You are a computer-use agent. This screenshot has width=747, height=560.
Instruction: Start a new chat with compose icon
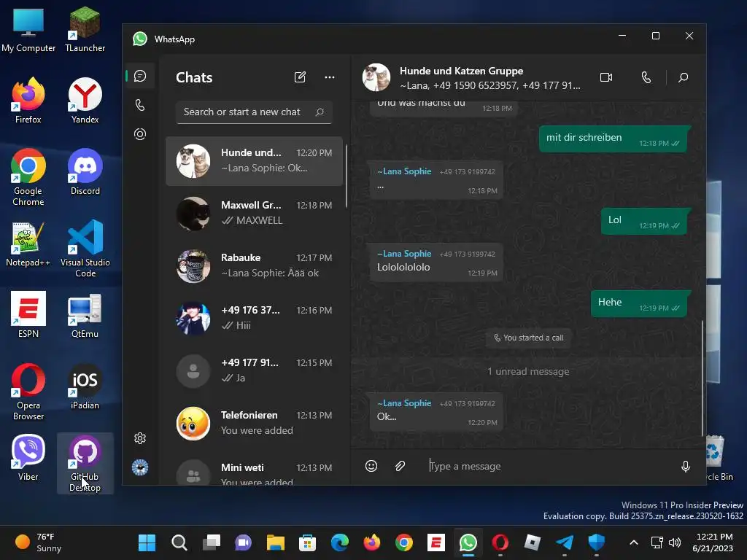click(300, 77)
